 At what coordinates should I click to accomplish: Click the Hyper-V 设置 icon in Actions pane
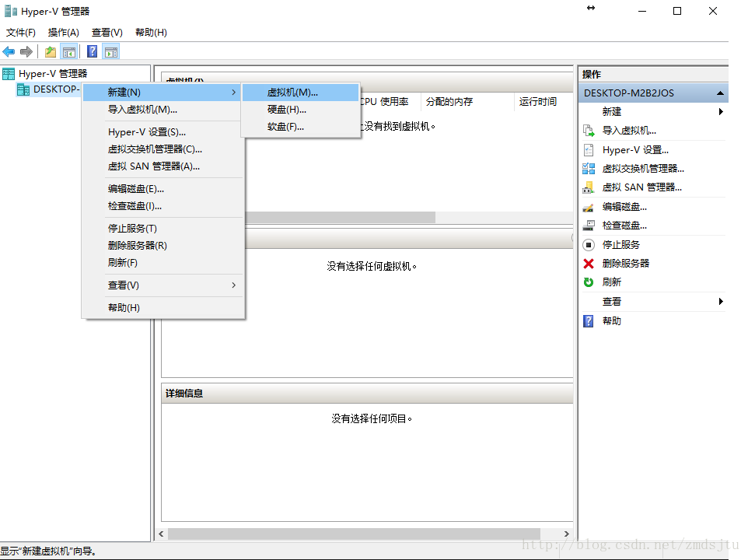pos(589,150)
